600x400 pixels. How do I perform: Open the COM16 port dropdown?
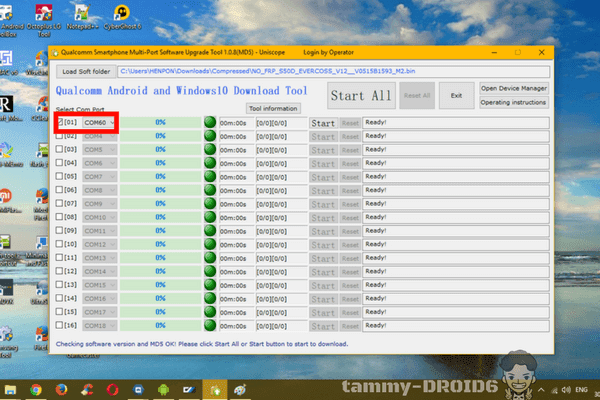click(x=99, y=299)
